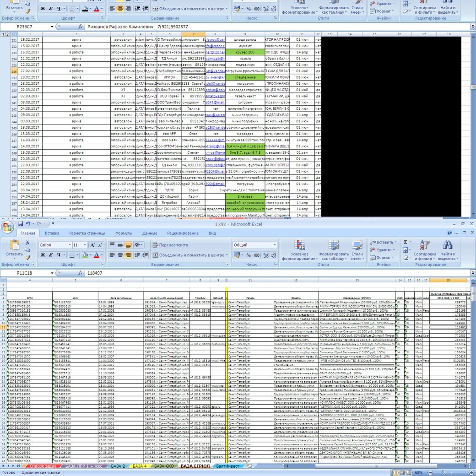Increase decimal places in lower window ribbon
Image resolution: width=476 pixels, height=476 pixels.
point(266,255)
